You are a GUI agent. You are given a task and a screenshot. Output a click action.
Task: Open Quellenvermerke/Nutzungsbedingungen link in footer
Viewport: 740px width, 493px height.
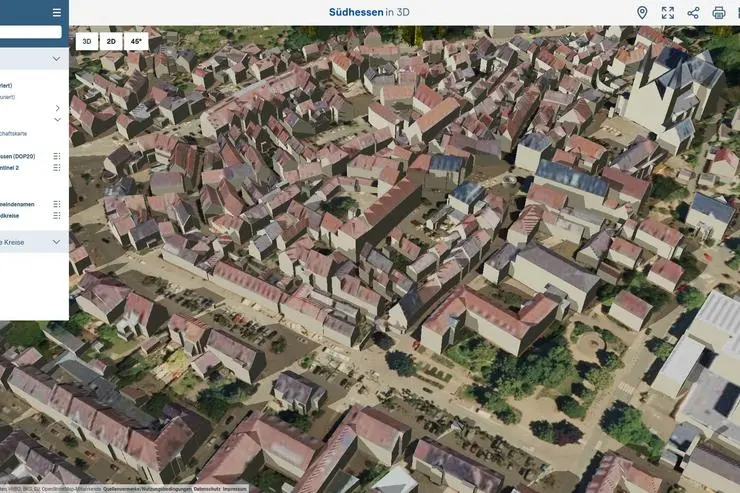(146, 489)
